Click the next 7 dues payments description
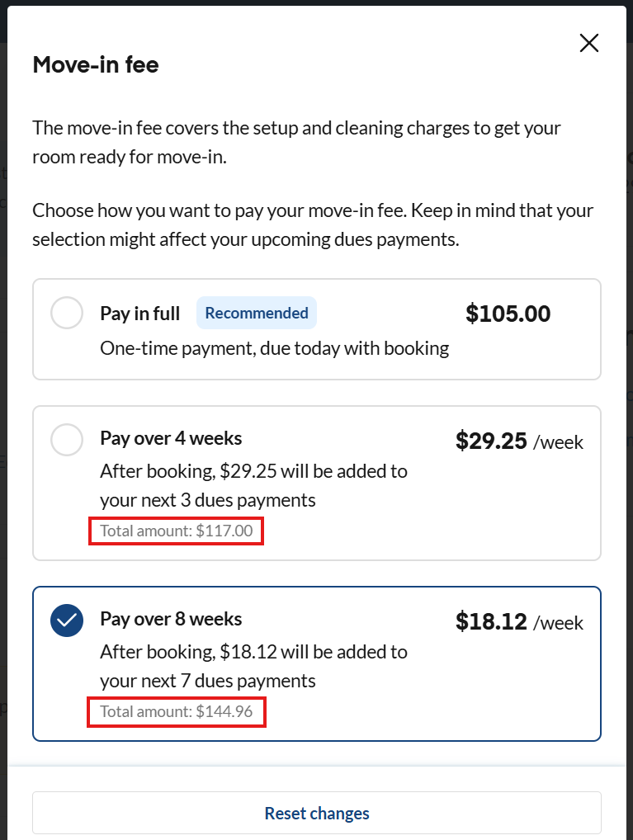The width and height of the screenshot is (633, 840). coord(253,666)
